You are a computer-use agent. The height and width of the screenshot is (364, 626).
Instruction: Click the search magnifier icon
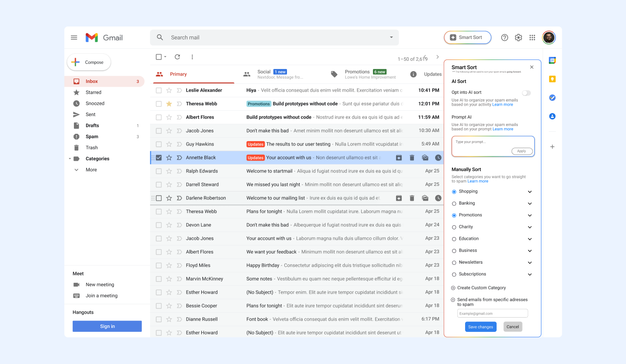[x=160, y=37]
